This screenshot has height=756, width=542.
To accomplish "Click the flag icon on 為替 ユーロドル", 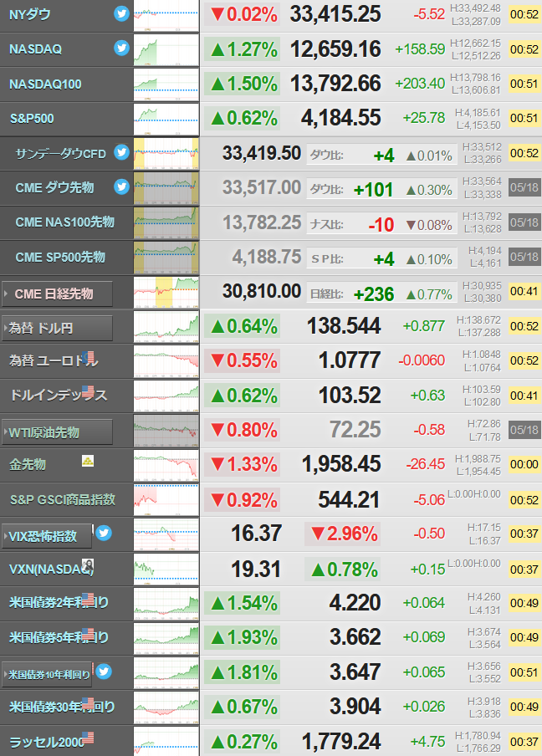I will (x=88, y=357).
